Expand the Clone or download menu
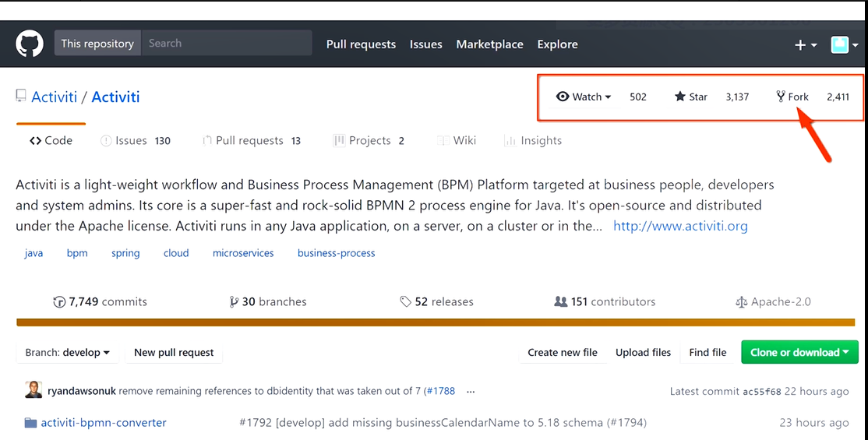 pyautogui.click(x=799, y=353)
